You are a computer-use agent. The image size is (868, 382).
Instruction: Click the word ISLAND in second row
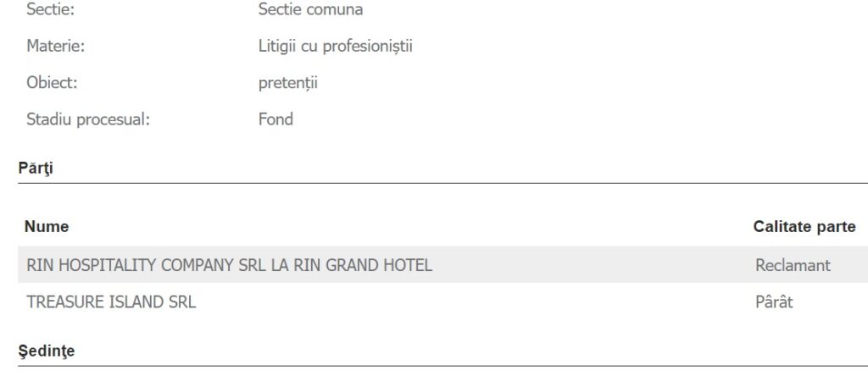(136, 302)
